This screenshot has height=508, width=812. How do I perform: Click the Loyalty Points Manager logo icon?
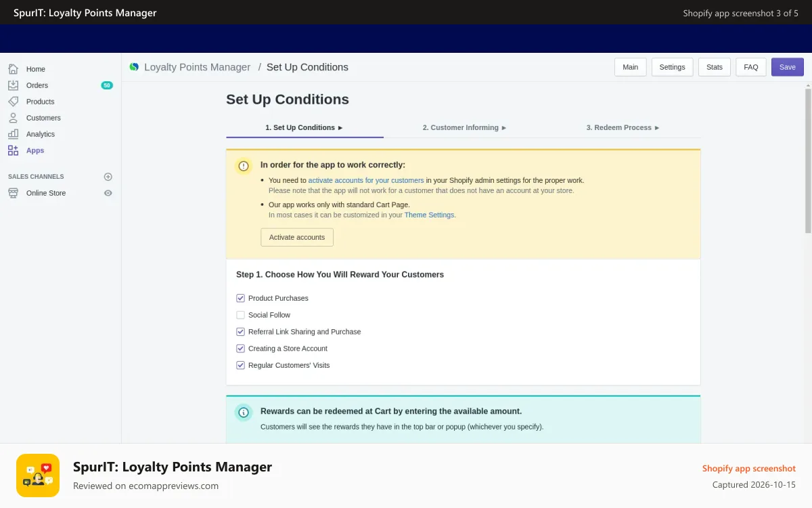point(134,67)
